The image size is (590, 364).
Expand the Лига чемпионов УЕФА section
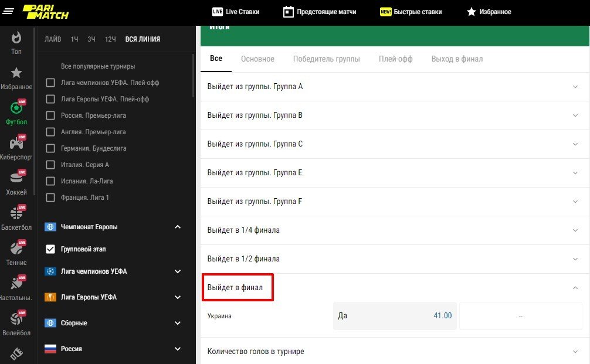(x=178, y=271)
